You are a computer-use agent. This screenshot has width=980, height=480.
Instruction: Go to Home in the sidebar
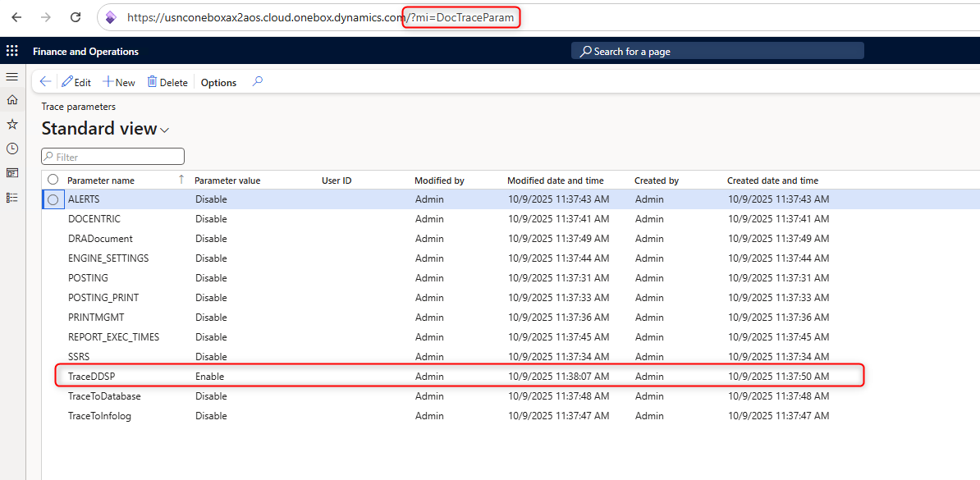click(12, 100)
